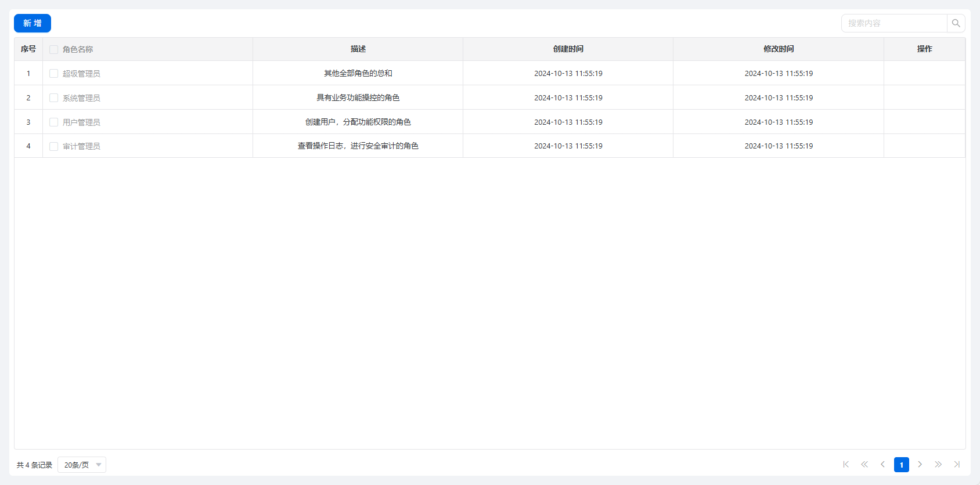Select all roles header checkbox
This screenshot has width=980, height=485.
(54, 49)
